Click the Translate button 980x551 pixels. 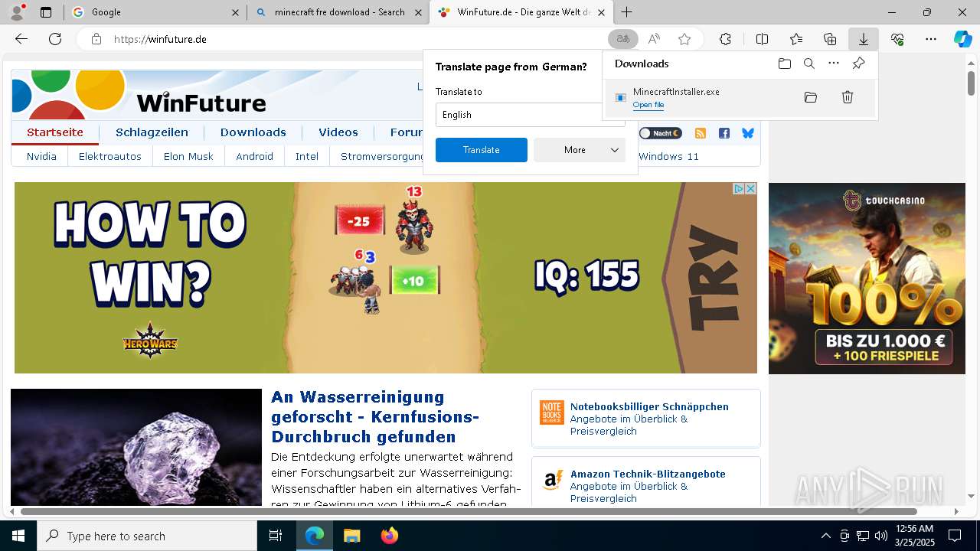point(482,150)
